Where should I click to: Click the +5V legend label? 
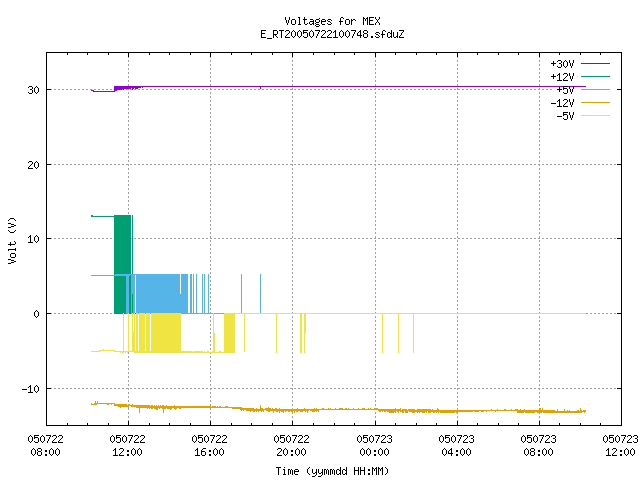565,90
